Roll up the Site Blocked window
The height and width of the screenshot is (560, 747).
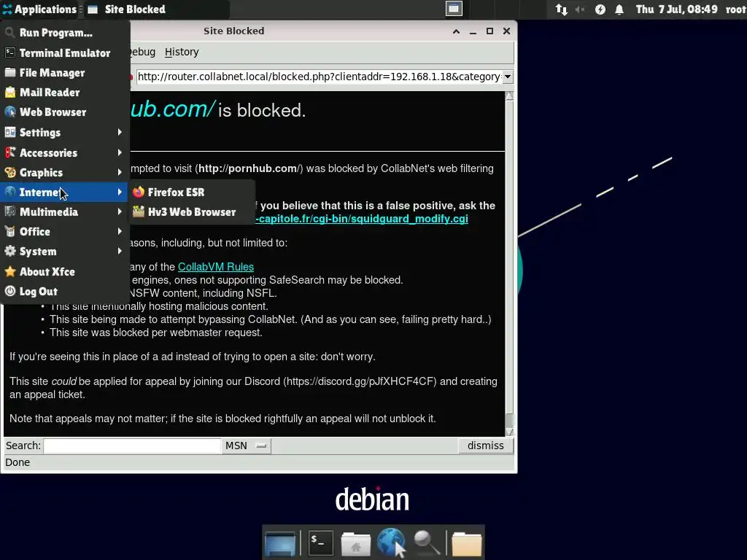pyautogui.click(x=456, y=31)
